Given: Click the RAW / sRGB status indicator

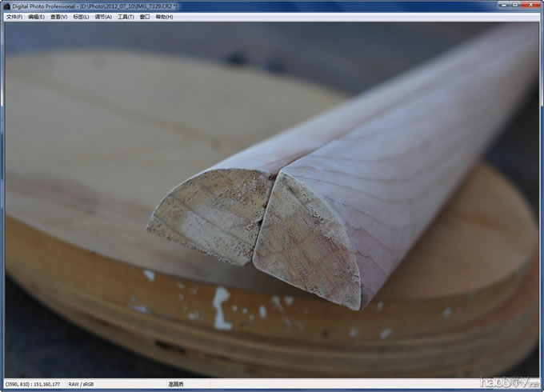Looking at the screenshot, I should (x=81, y=385).
